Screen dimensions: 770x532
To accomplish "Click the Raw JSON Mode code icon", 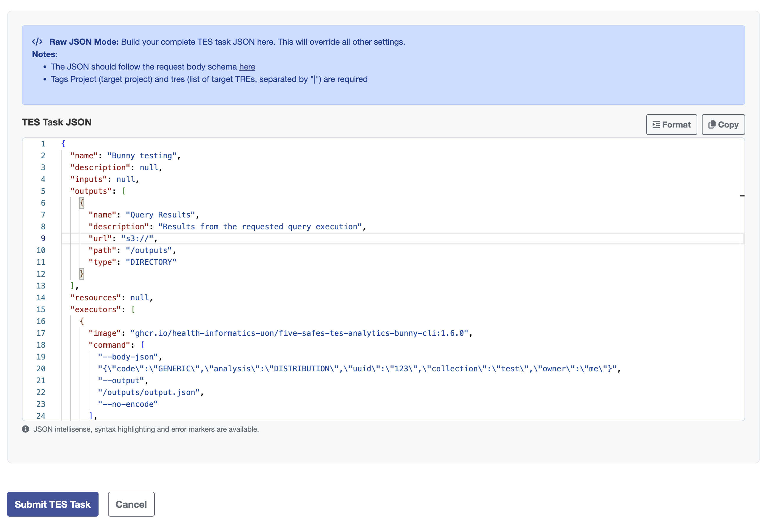I will click(37, 42).
